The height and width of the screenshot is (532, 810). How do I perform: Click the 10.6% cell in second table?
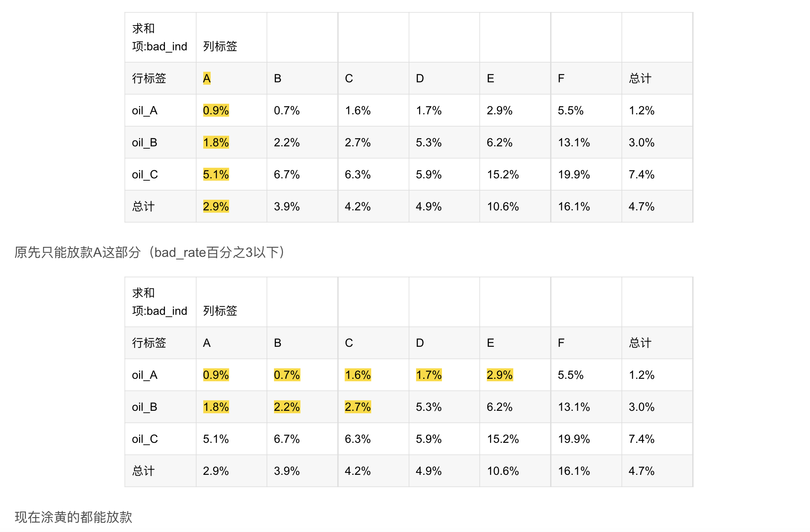click(503, 471)
